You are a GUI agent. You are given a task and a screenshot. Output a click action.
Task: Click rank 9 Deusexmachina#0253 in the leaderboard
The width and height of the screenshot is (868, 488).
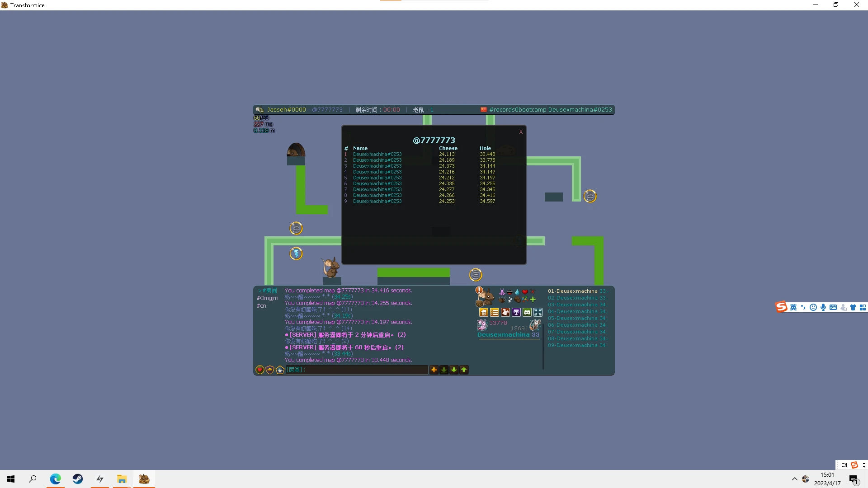click(x=377, y=201)
